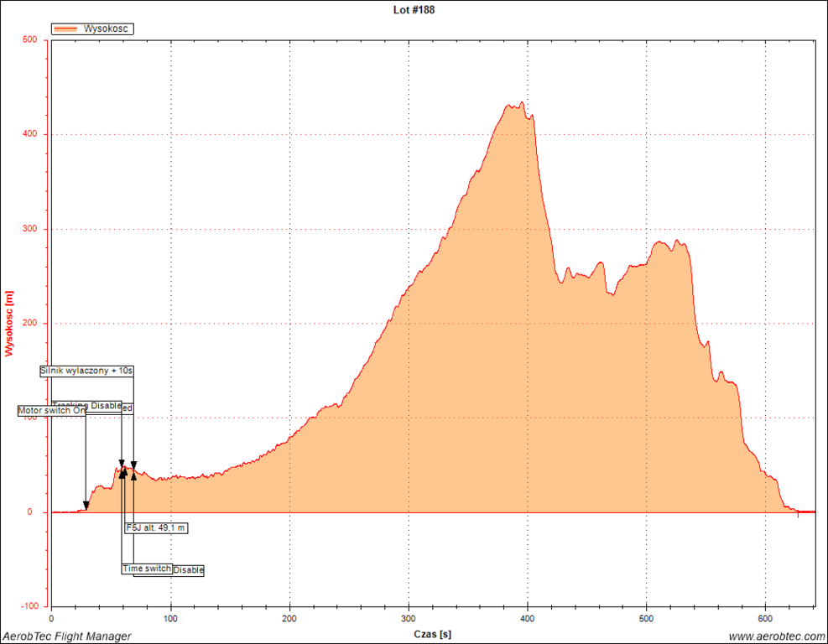The image size is (828, 644).
Task: Click the 400 tick label on time axis
Action: click(527, 619)
